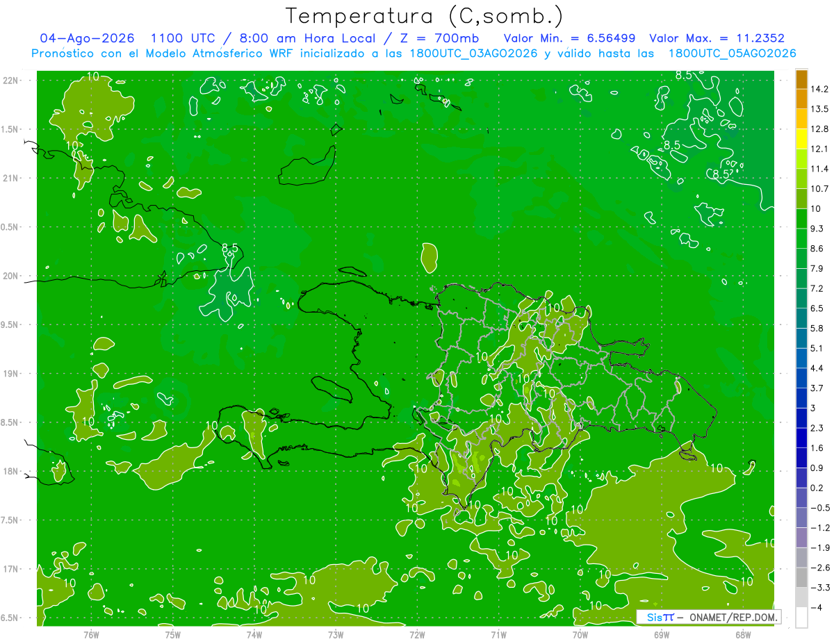Click the "68W" longitude axis label
Viewport: 834px width, 644px height.
point(743,635)
